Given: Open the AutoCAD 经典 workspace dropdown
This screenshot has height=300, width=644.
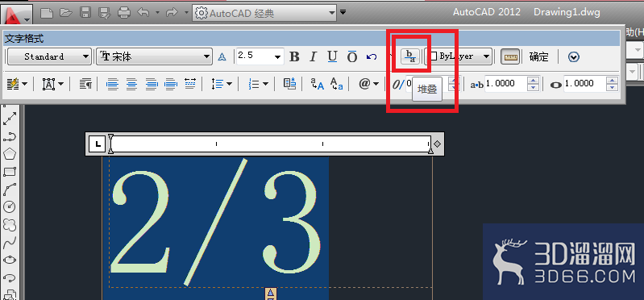Looking at the screenshot, I should (265, 13).
